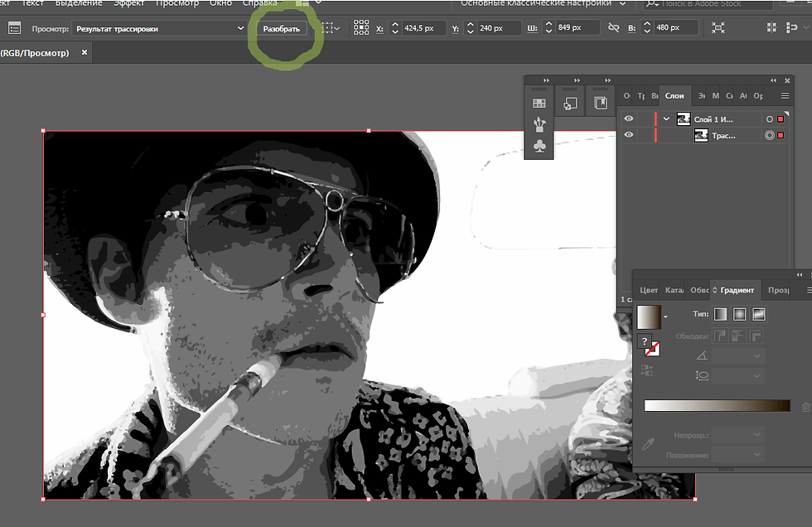Click the Adobe Stock search field

click(708, 3)
